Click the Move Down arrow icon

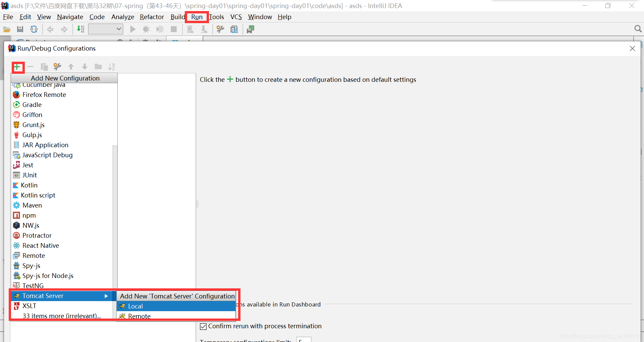[x=85, y=67]
